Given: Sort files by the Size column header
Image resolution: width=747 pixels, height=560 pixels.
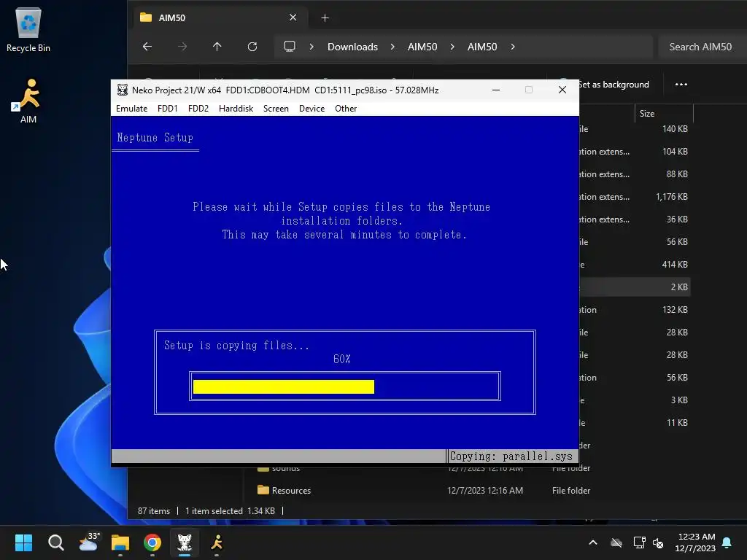Looking at the screenshot, I should coord(664,113).
